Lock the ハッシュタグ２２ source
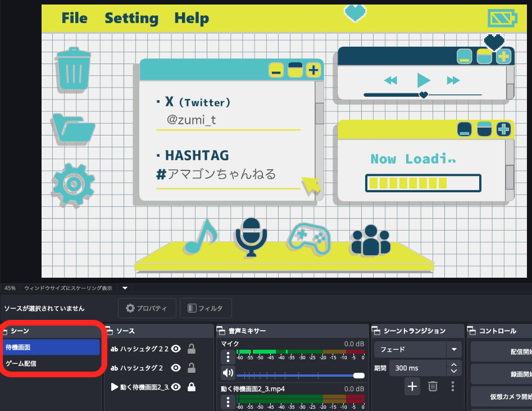The width and height of the screenshot is (532, 411). pyautogui.click(x=192, y=349)
